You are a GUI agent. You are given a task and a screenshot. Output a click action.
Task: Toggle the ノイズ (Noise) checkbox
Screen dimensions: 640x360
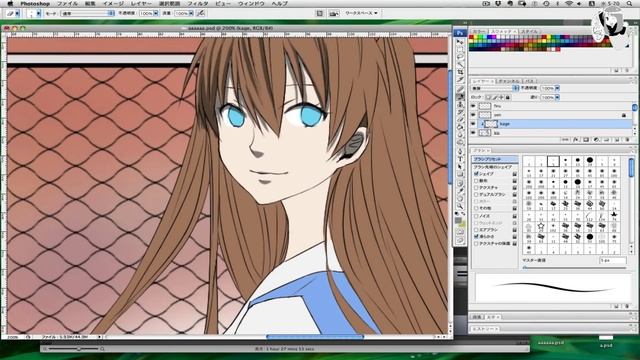[x=476, y=216]
